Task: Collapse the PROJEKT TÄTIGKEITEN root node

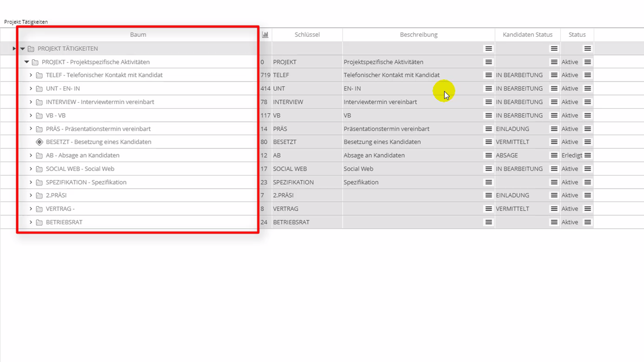Action: tap(23, 49)
